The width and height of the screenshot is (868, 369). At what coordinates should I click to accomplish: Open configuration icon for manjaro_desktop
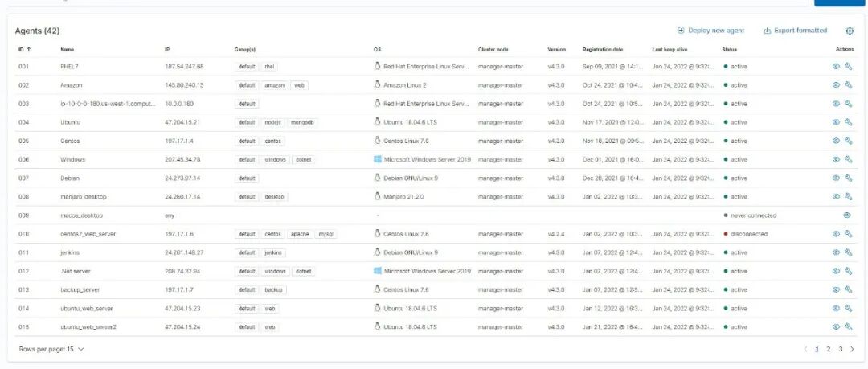pyautogui.click(x=848, y=197)
